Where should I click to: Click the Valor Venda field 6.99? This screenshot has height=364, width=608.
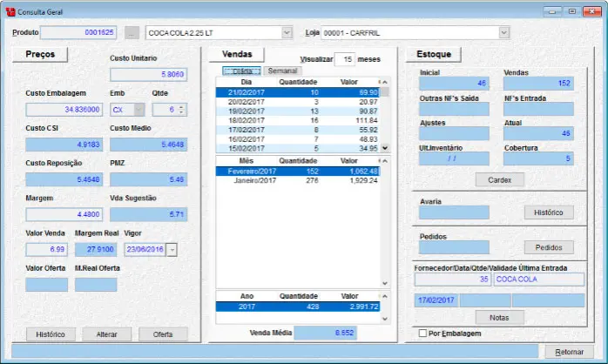tap(46, 249)
